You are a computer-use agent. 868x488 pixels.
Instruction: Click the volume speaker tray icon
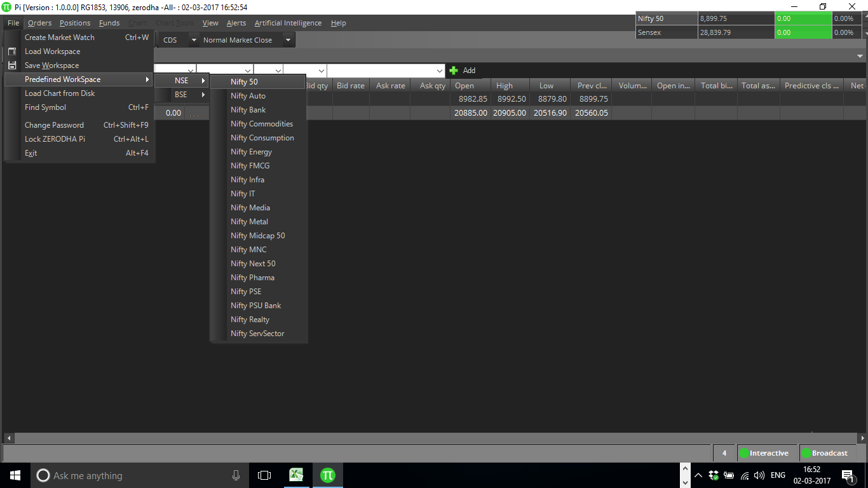759,475
